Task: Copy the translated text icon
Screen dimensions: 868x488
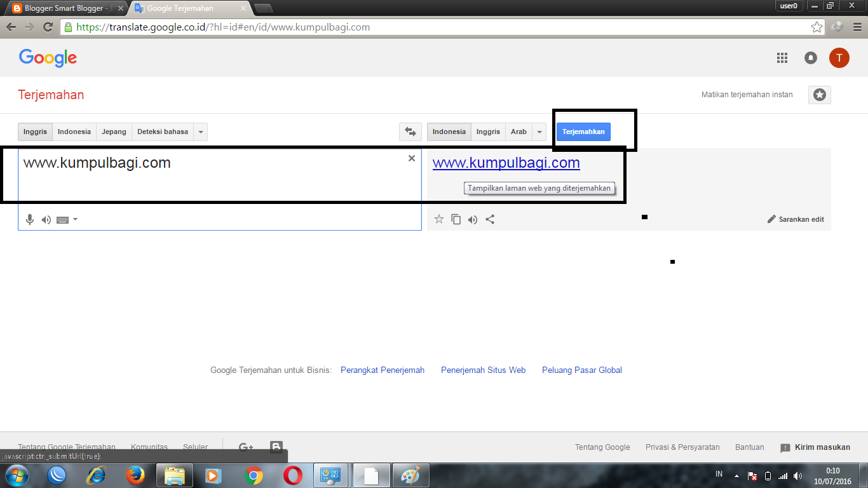Action: click(456, 219)
